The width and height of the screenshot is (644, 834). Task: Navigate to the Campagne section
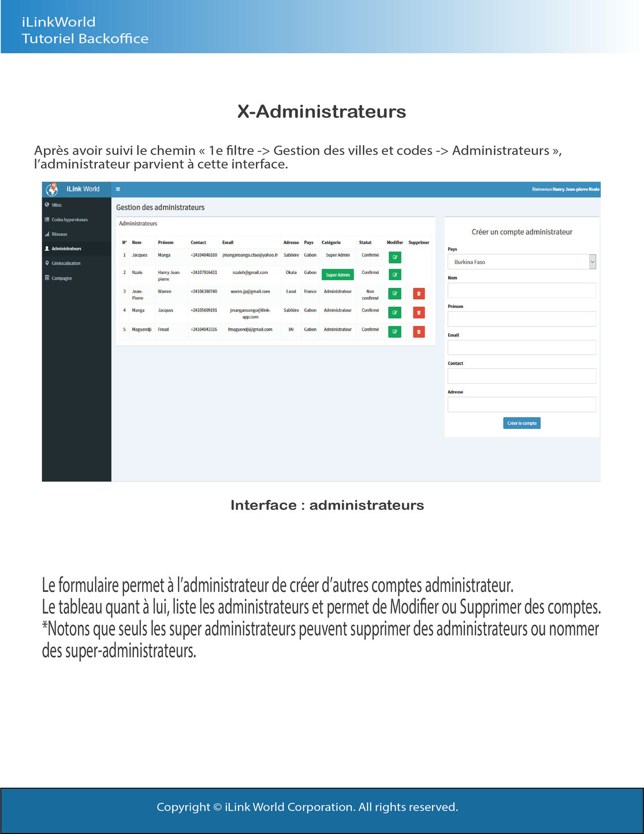[62, 279]
